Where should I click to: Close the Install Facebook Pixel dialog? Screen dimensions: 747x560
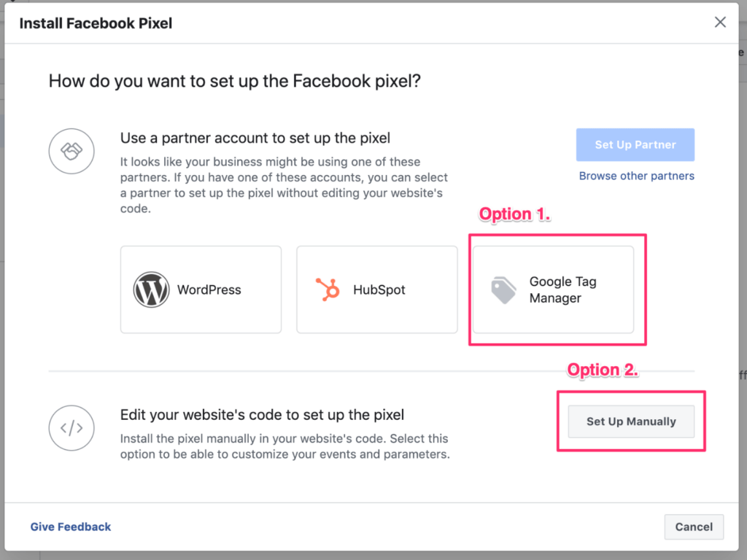(x=720, y=23)
